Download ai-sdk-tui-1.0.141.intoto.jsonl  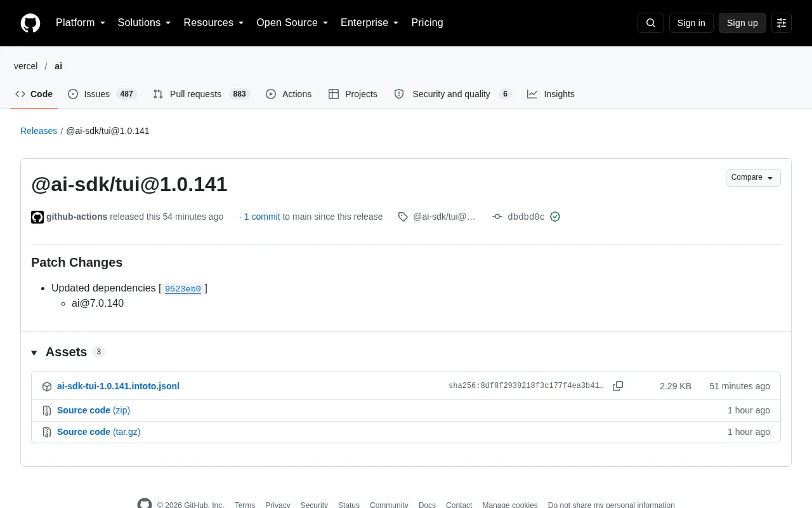coord(118,386)
